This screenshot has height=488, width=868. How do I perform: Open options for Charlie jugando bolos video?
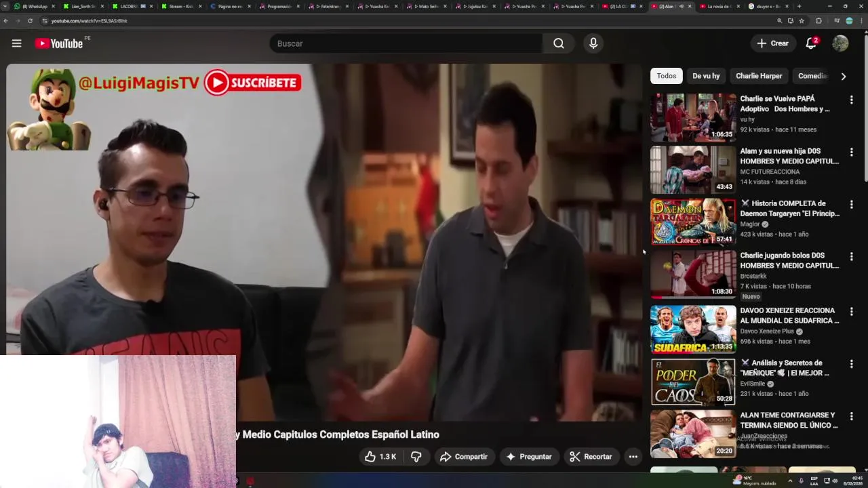pyautogui.click(x=851, y=256)
